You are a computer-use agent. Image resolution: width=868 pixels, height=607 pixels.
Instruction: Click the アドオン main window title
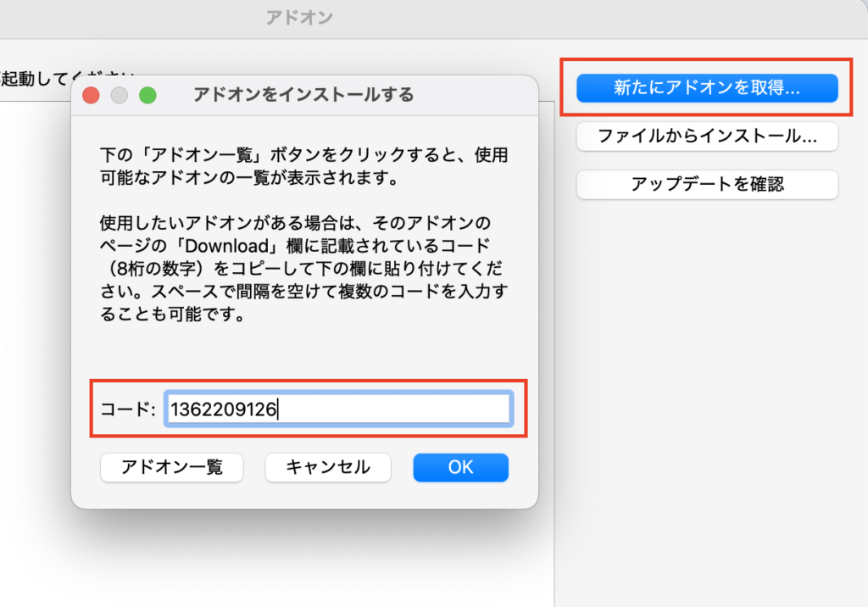(298, 18)
